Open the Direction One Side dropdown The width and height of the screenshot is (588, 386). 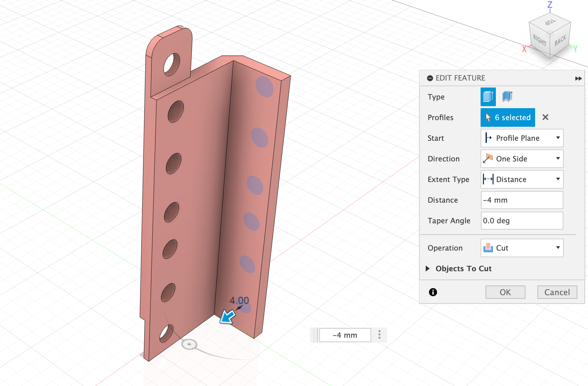pos(522,159)
